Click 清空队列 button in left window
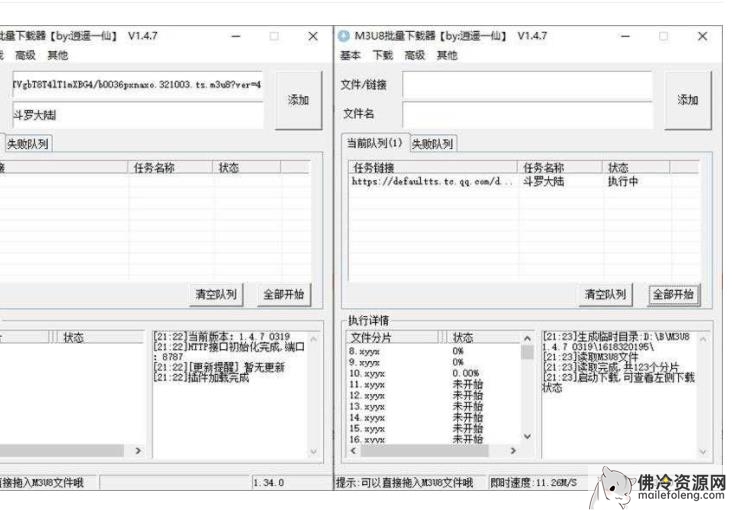Viewport: 732px width, 511px height. (215, 294)
